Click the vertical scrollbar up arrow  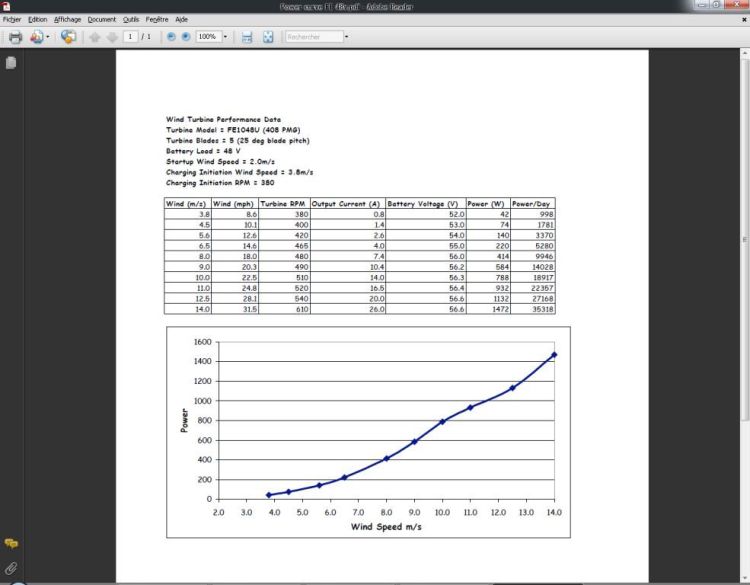(744, 56)
